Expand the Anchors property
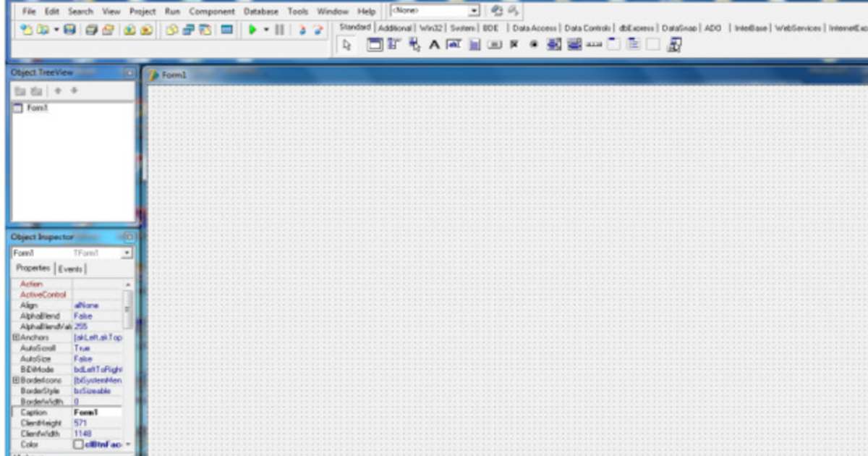 tap(15, 337)
